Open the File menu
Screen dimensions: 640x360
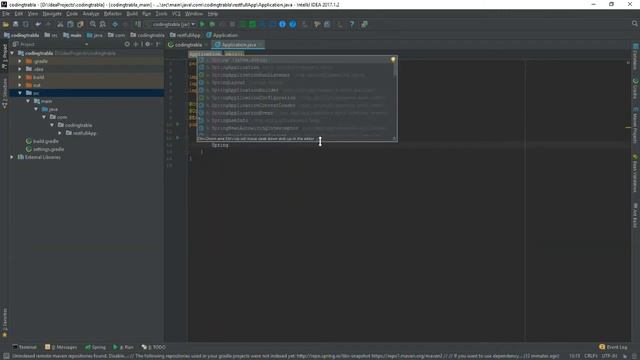tap(6, 14)
